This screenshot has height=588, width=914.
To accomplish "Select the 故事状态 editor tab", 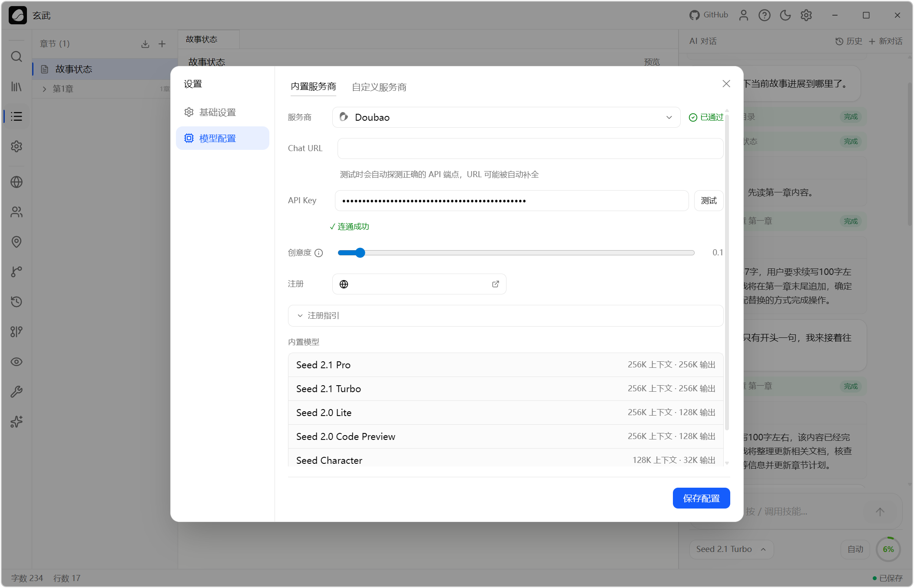I will [x=209, y=40].
